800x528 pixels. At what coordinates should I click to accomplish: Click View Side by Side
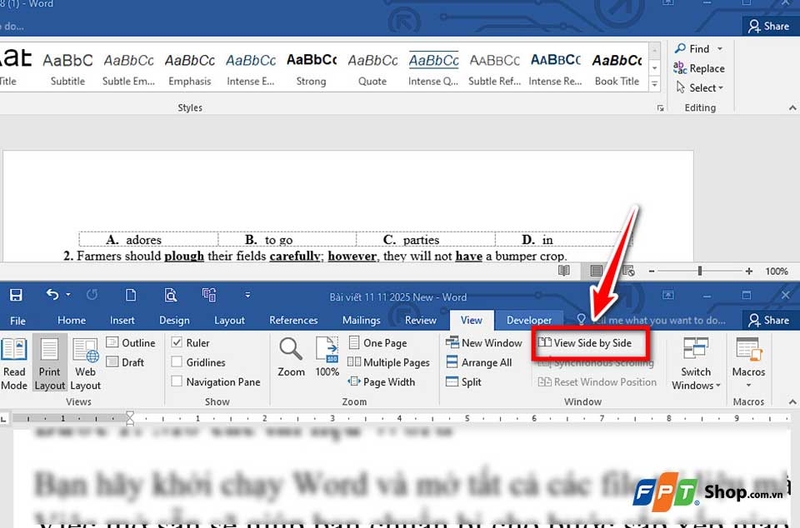point(585,342)
